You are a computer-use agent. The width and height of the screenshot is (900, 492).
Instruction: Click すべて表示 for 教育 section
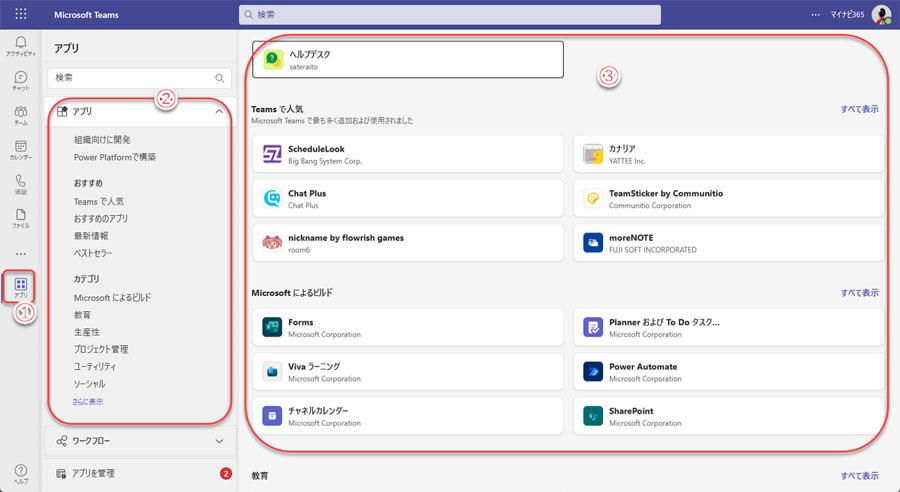859,476
